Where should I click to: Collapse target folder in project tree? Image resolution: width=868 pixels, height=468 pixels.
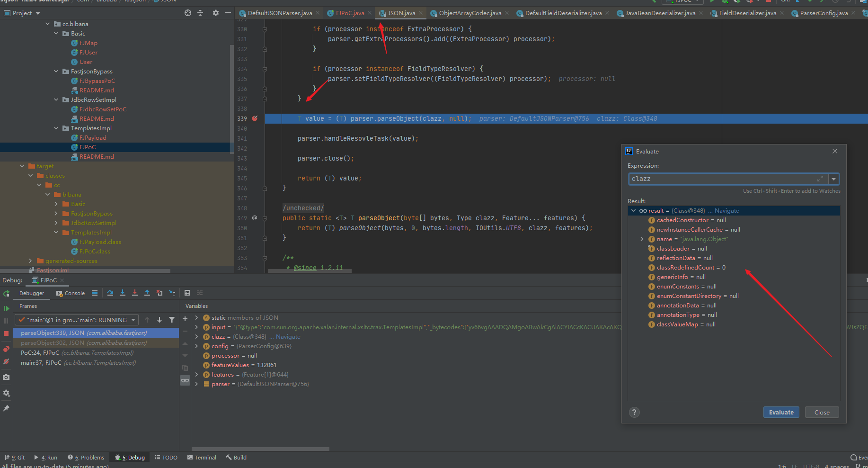(x=22, y=166)
